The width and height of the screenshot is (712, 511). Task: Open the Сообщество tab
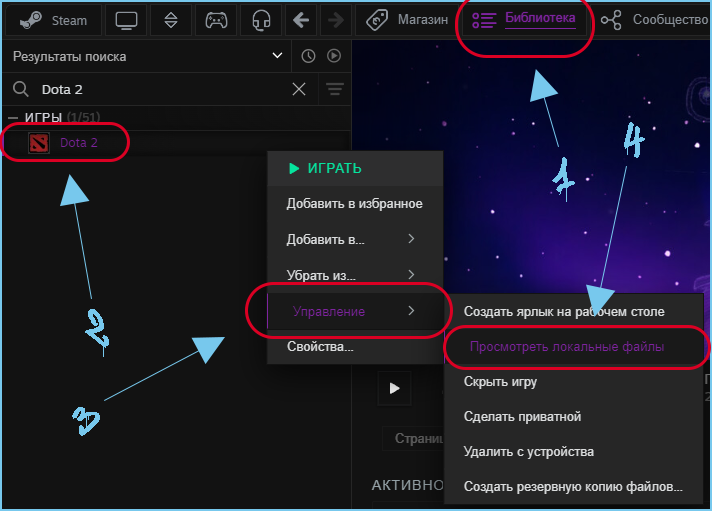pyautogui.click(x=654, y=20)
